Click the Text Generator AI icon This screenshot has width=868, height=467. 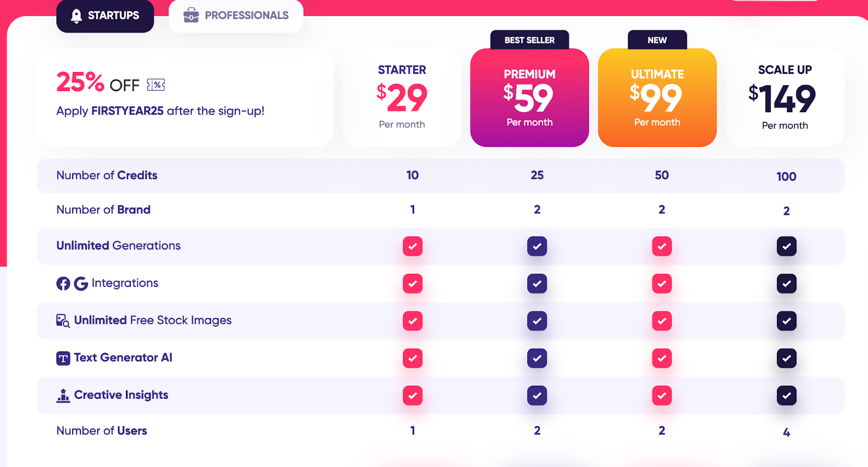(x=63, y=359)
